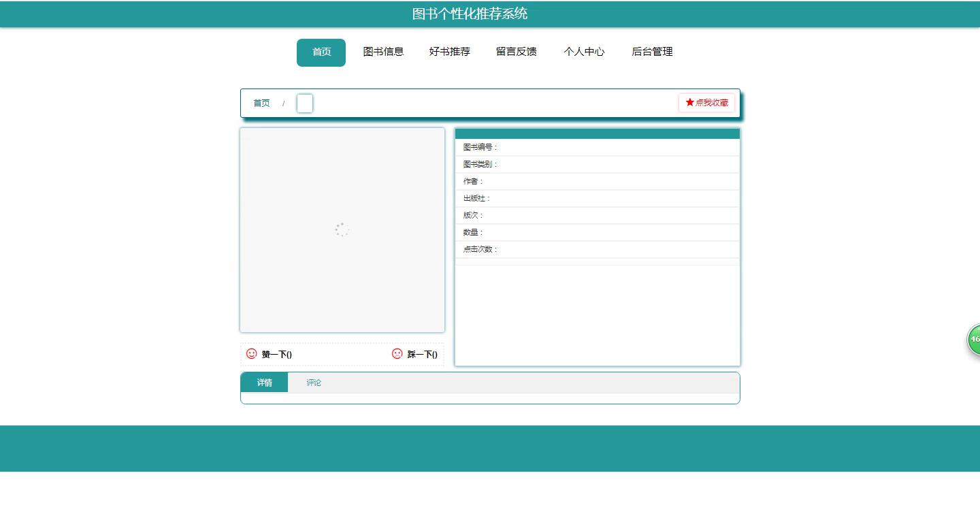Go to 图书信息 in navigation

tap(383, 52)
